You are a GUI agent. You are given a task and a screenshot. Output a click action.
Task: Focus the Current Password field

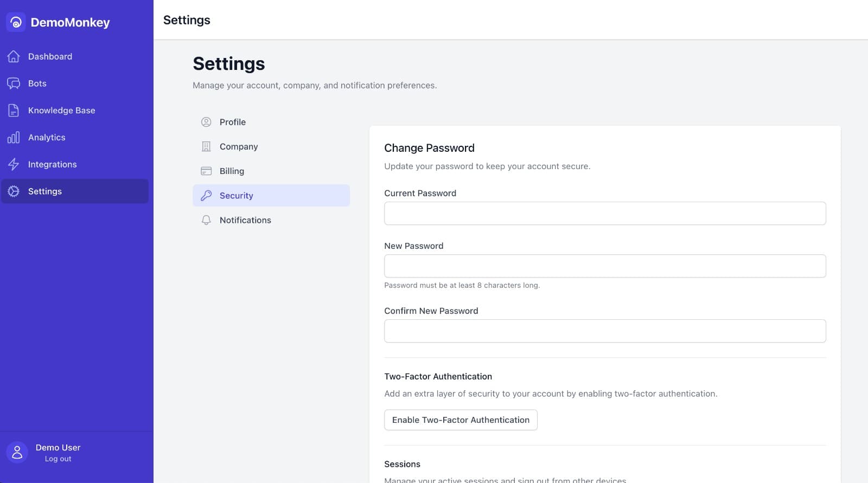coord(605,214)
